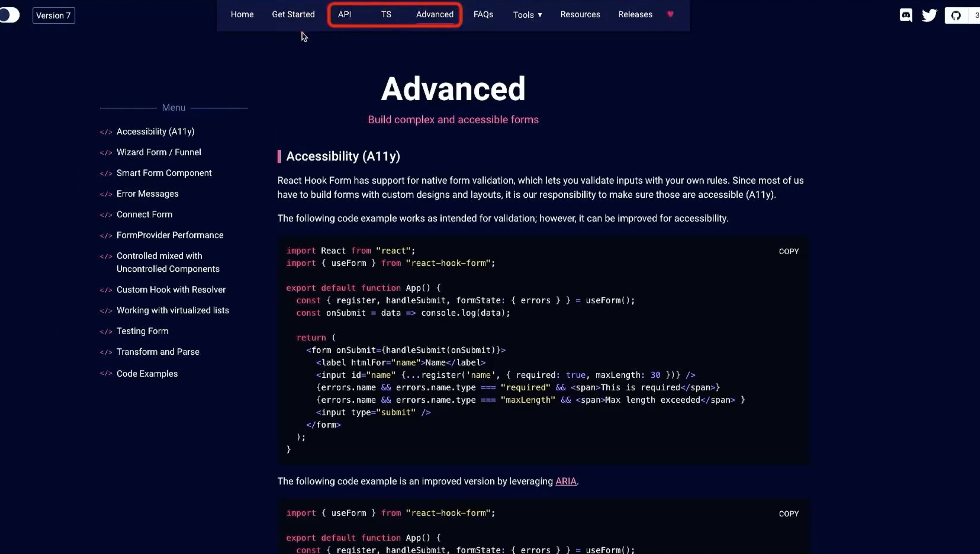
Task: Open the Twitter bird icon
Action: click(x=929, y=15)
